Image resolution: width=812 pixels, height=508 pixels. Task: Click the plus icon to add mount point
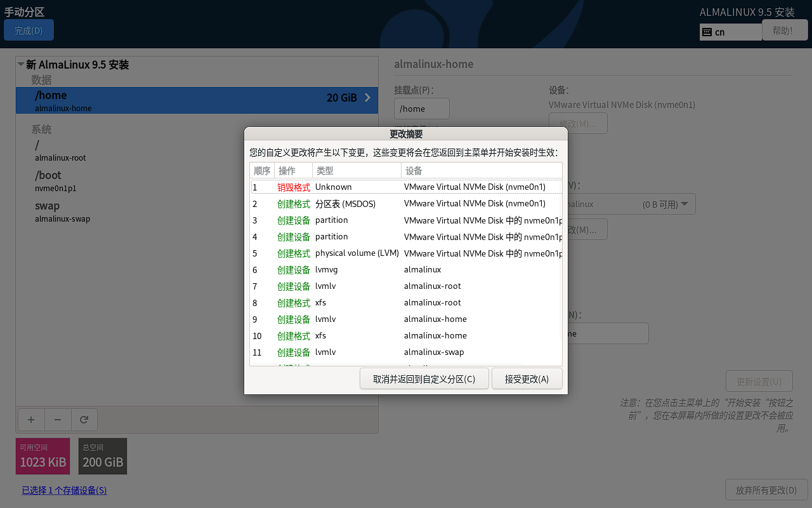coord(31,420)
